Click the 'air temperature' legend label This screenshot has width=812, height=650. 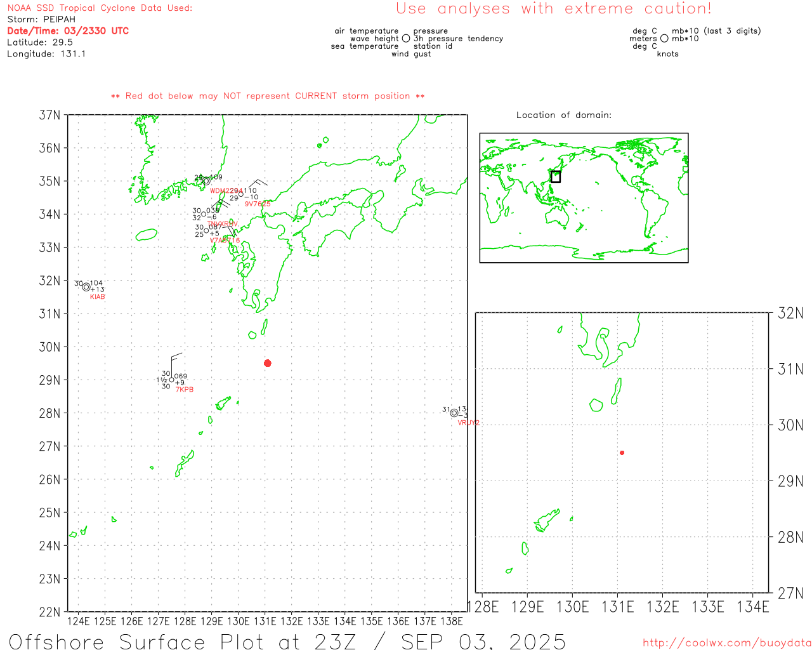[x=367, y=31]
